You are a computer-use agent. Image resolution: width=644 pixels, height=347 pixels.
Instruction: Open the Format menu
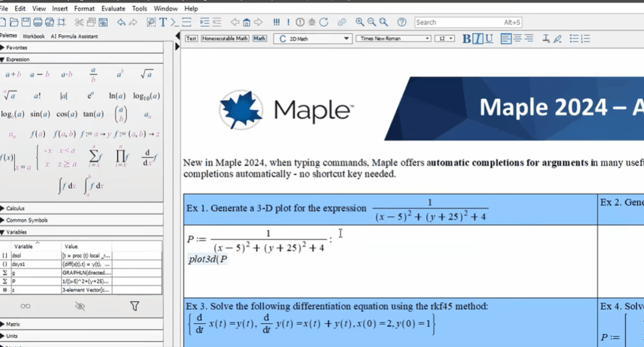(84, 8)
